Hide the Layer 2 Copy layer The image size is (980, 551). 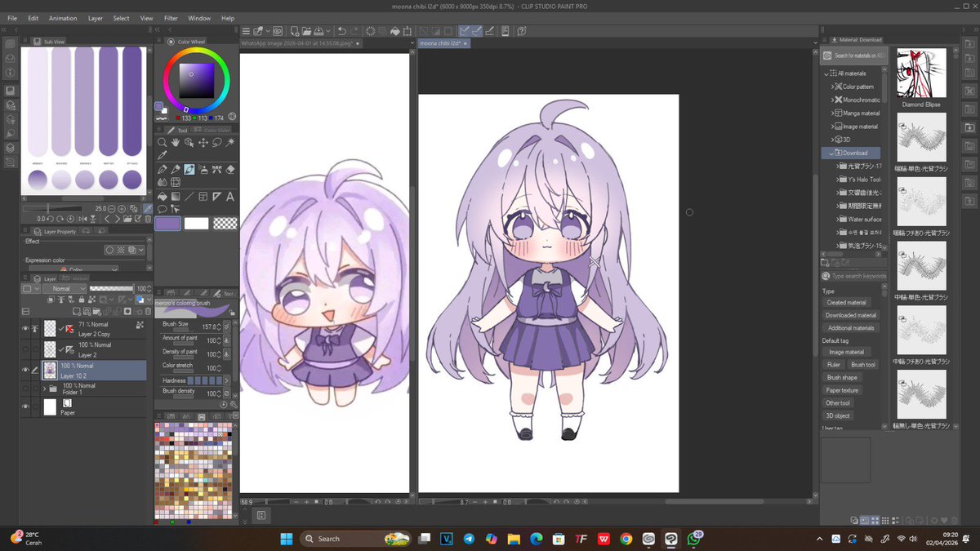(26, 328)
